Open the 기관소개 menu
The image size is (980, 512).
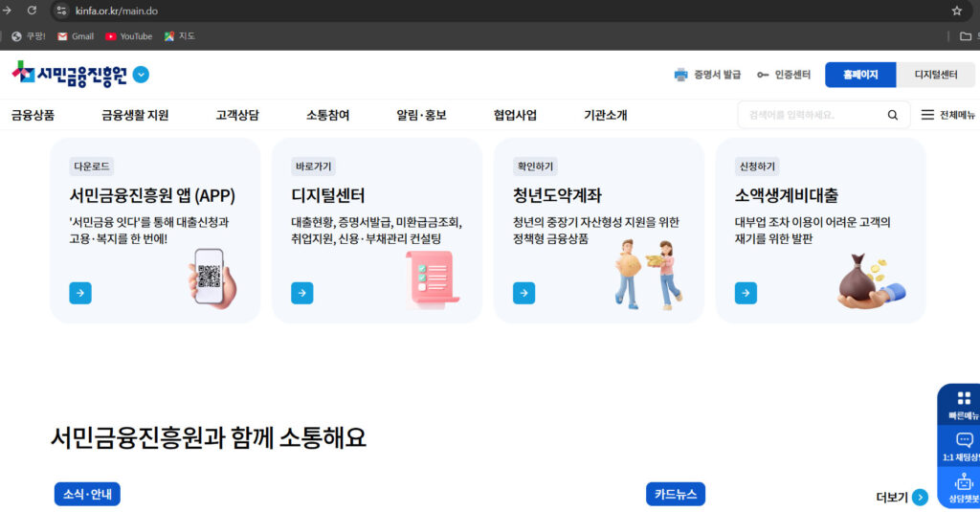[x=605, y=115]
